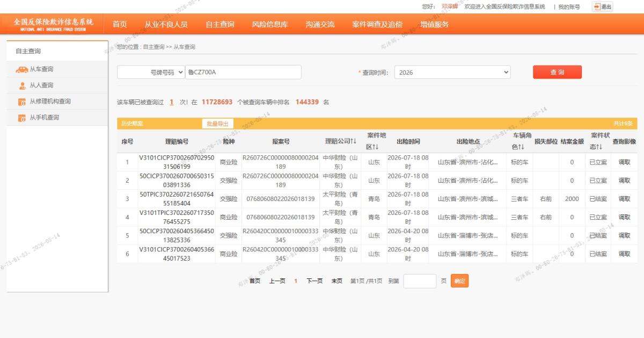644x338 pixels.
Task: Click settlement amount 2000 in row 3
Action: 572,199
